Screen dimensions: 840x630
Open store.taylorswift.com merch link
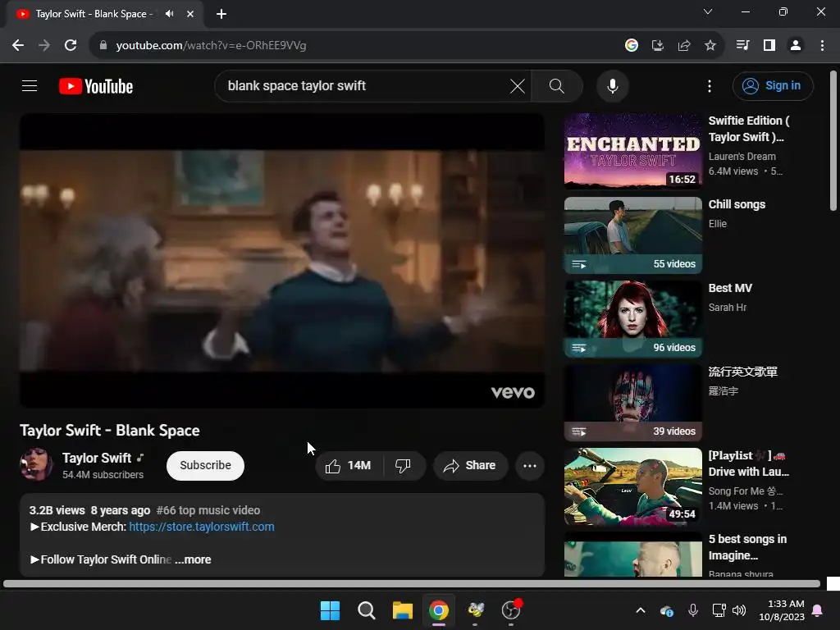(202, 527)
